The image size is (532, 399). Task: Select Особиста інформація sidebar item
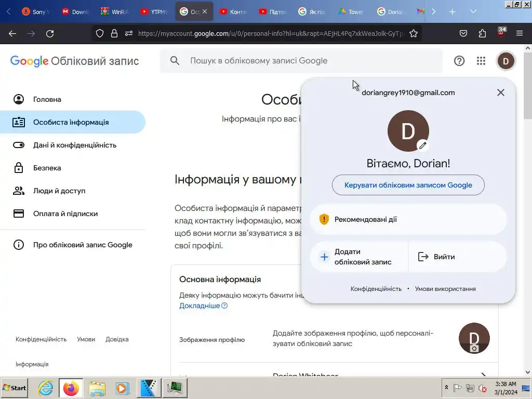click(x=73, y=122)
